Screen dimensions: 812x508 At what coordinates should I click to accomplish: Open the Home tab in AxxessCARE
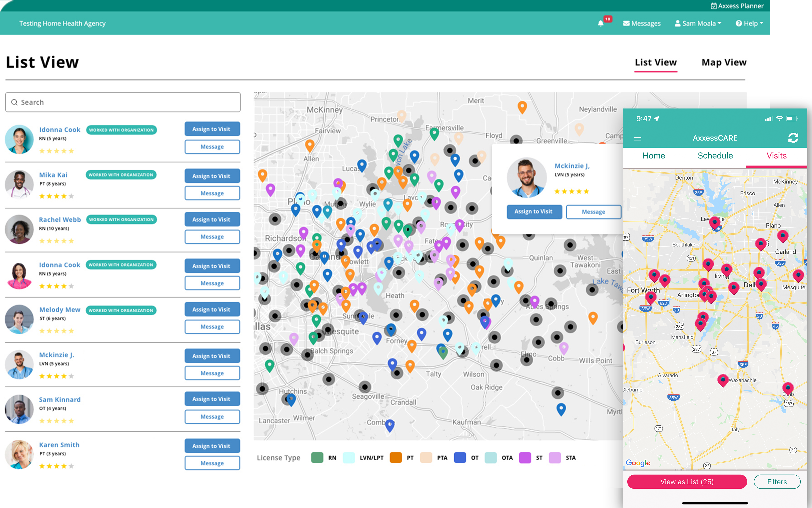pos(654,155)
